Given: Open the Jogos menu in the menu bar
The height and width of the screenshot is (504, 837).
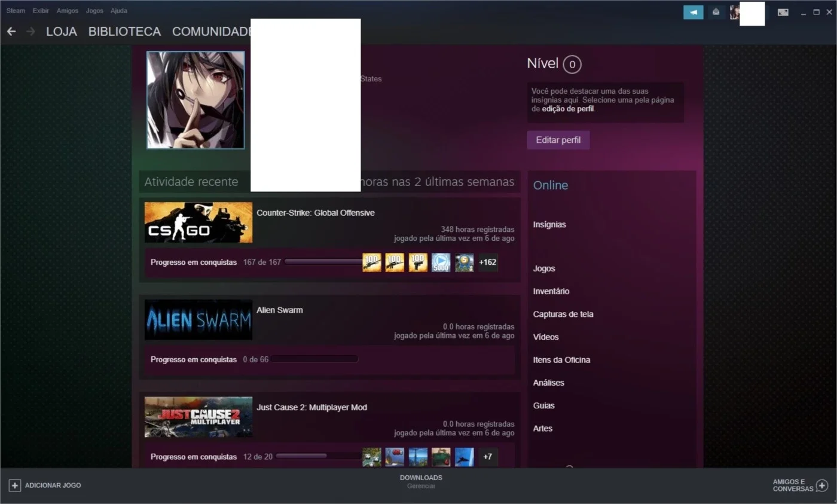Looking at the screenshot, I should (x=94, y=11).
